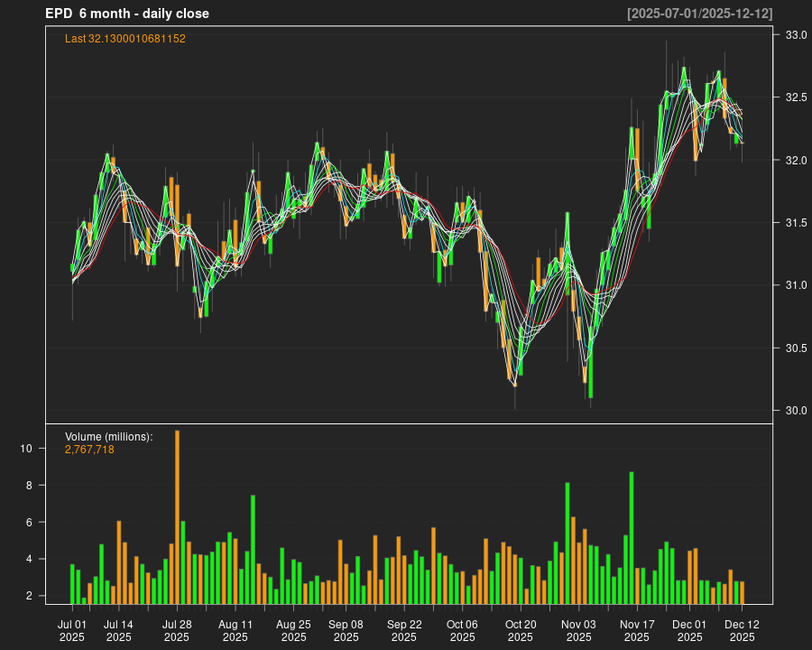Screen dimensions: 812x650
Task: Click the 30.0 price axis label
Action: point(796,411)
